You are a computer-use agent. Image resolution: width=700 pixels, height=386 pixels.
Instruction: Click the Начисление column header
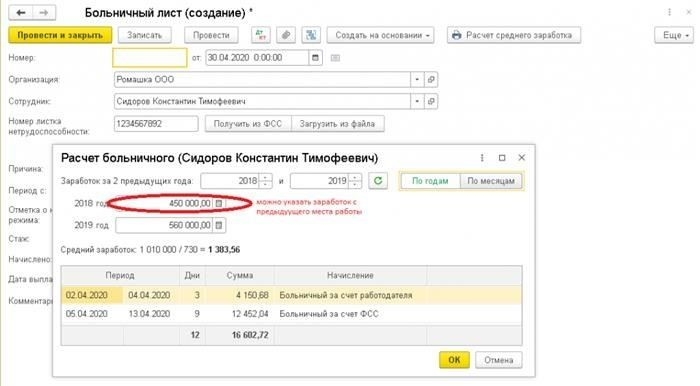pyautogui.click(x=350, y=275)
